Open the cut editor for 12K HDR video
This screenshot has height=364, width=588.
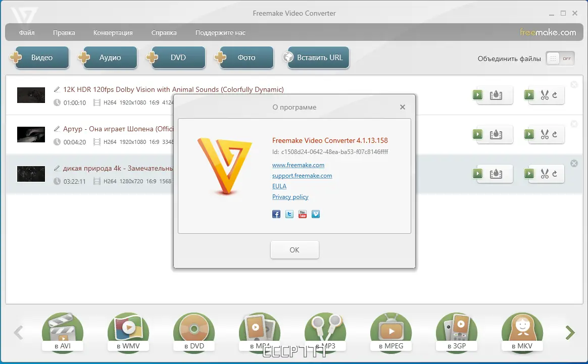[x=544, y=95]
